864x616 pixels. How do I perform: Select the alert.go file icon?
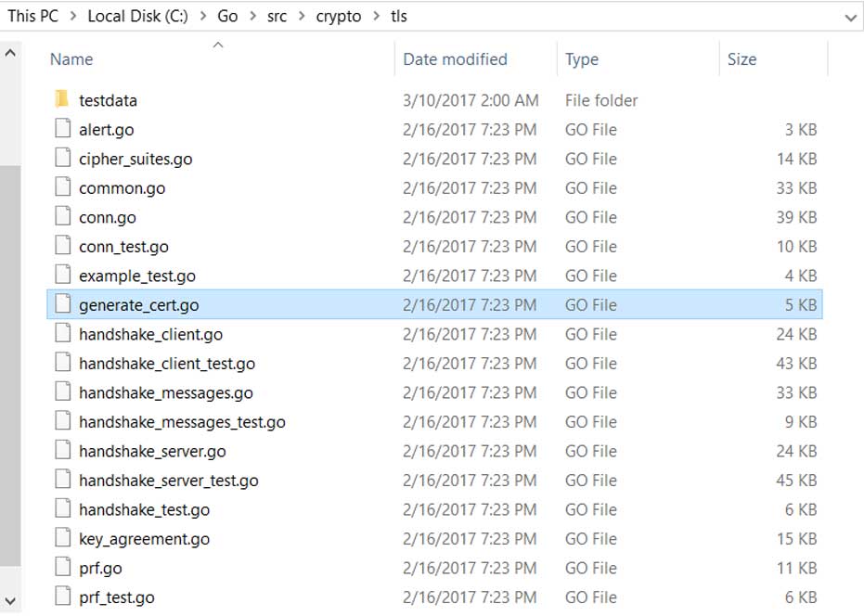click(x=63, y=128)
